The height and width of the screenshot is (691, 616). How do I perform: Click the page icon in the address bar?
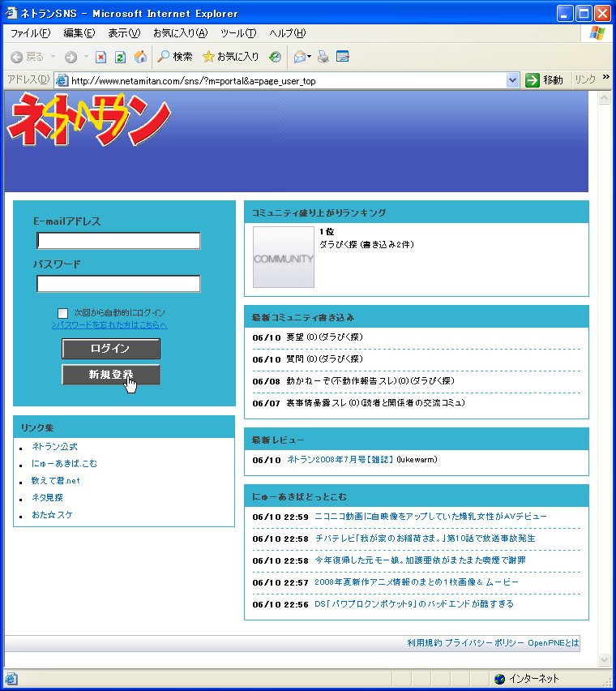point(62,80)
